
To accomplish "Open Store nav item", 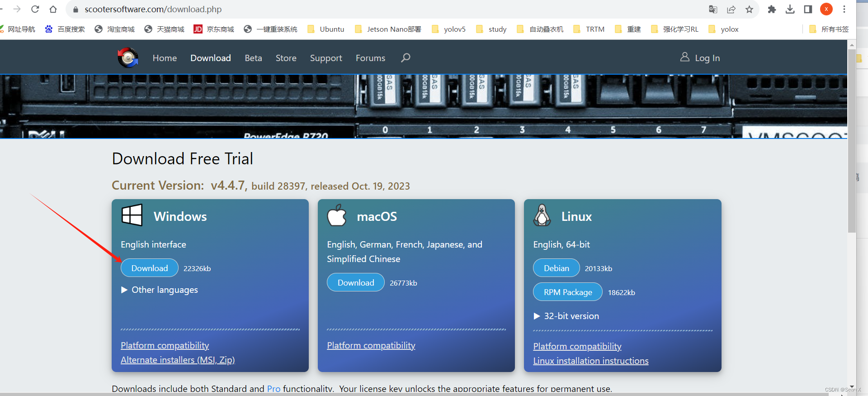I will [286, 58].
